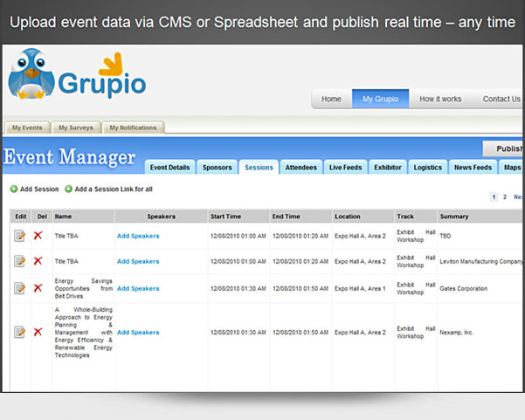The image size is (525, 420).
Task: Click the Gates Corporation summary text
Action: click(x=463, y=288)
